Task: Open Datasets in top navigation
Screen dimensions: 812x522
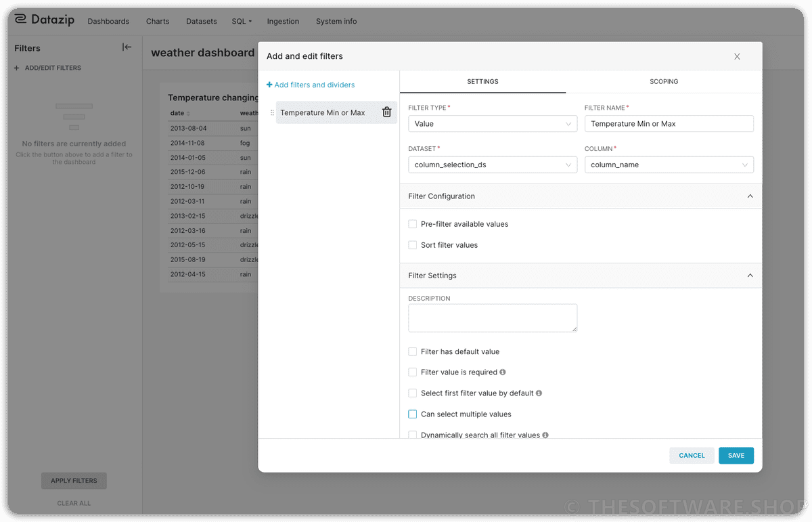Action: (x=202, y=21)
